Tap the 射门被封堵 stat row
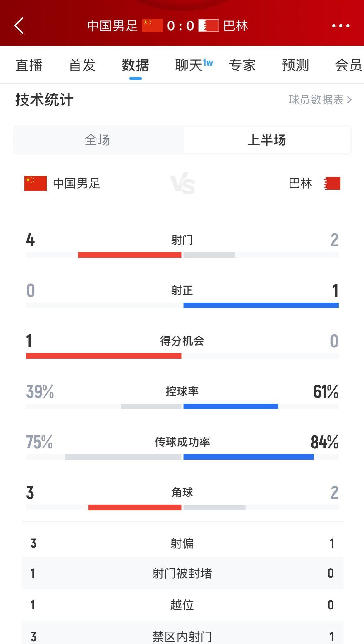Image resolution: width=364 pixels, height=644 pixels. tap(182, 573)
